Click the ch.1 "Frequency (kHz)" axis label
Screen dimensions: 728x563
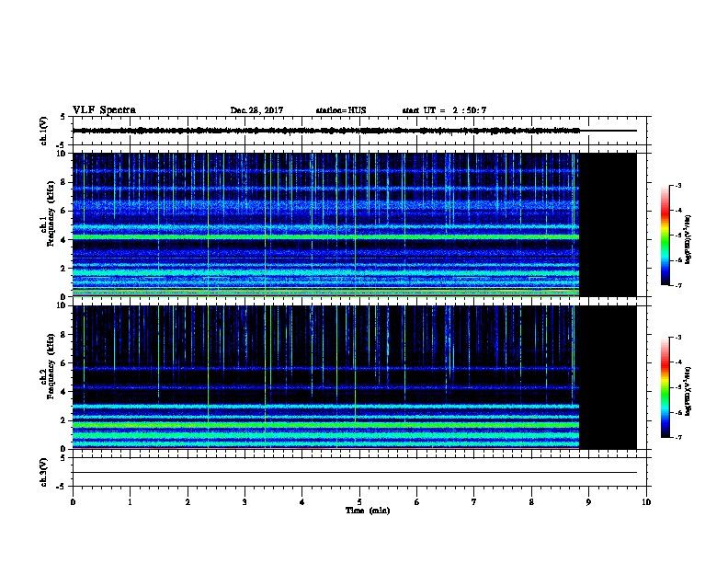point(51,213)
